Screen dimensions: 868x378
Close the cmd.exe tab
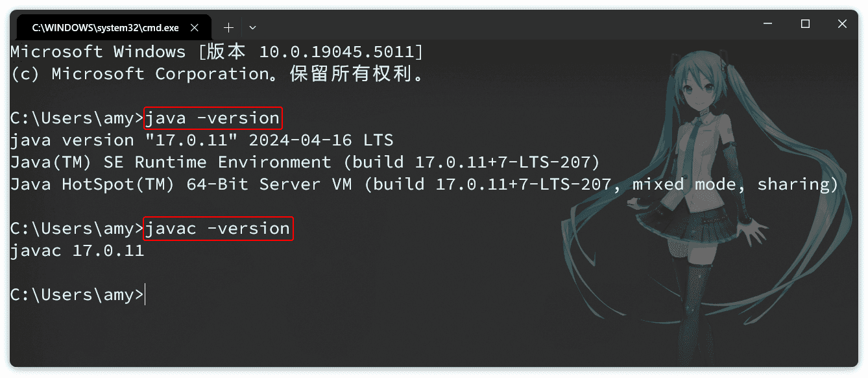coord(194,28)
